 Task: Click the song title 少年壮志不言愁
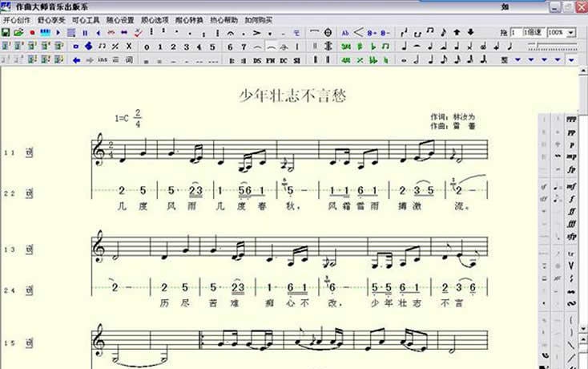click(x=292, y=95)
